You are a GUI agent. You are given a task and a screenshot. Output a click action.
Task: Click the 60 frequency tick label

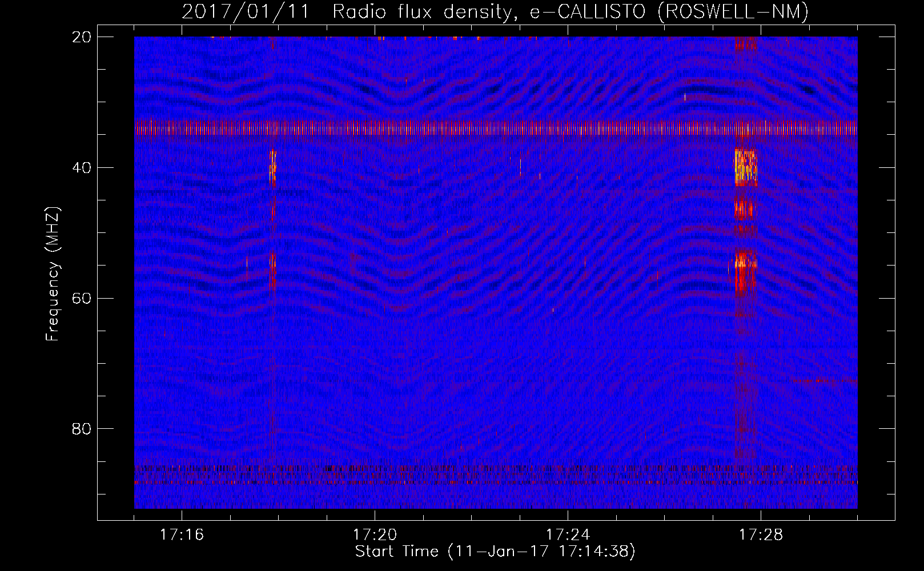pos(82,298)
